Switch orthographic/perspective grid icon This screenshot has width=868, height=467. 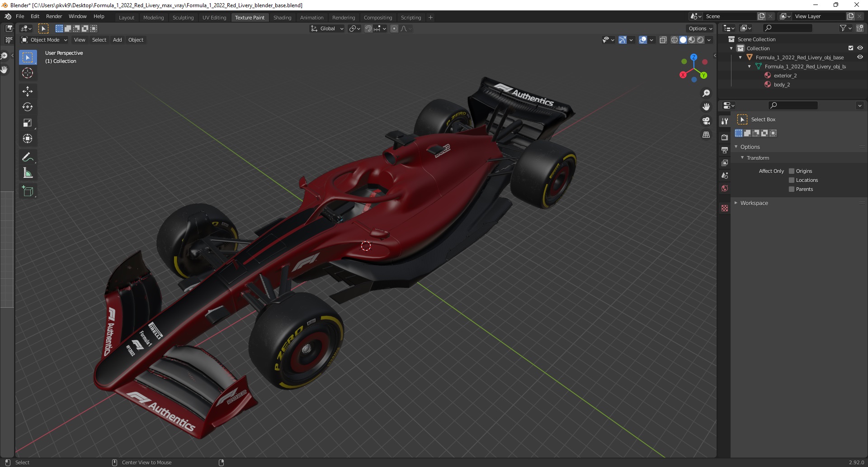(x=706, y=135)
